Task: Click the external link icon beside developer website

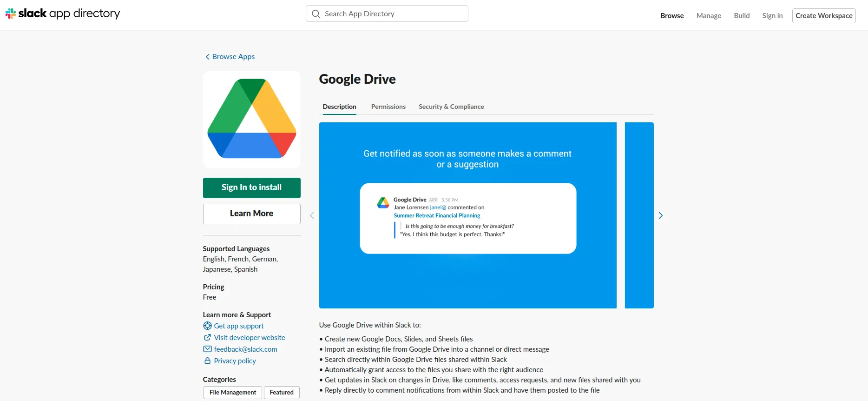Action: click(x=207, y=337)
